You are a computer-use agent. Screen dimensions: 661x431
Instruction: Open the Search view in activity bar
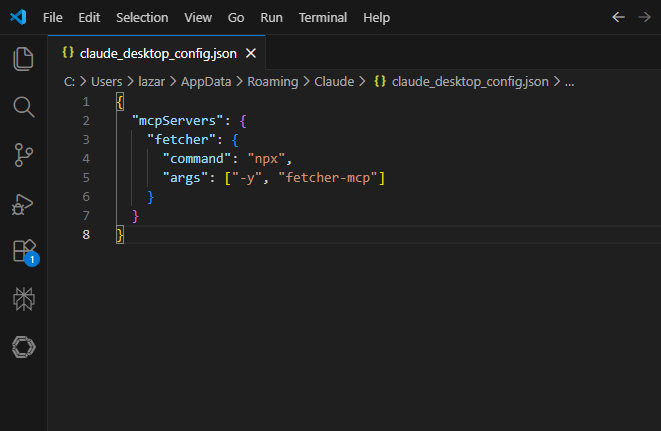pos(24,107)
